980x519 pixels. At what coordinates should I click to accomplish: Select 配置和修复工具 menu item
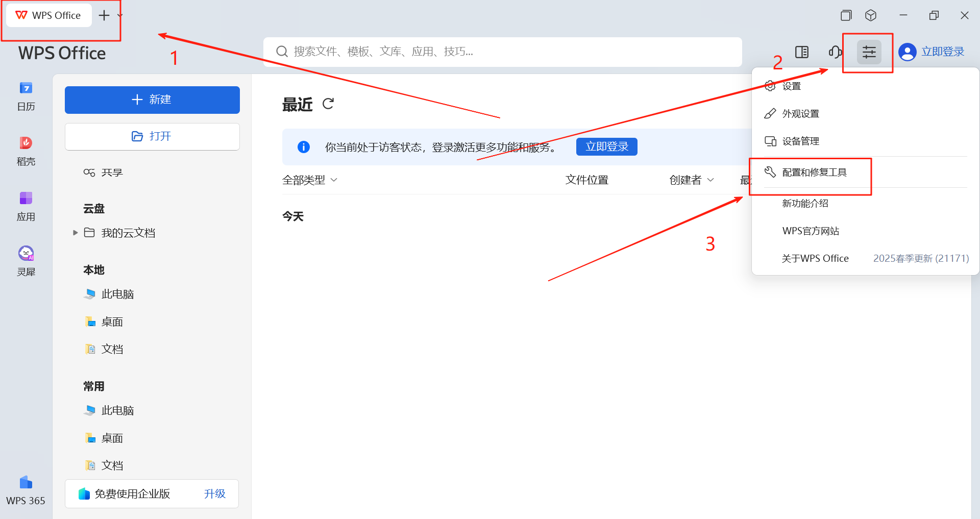(866, 172)
